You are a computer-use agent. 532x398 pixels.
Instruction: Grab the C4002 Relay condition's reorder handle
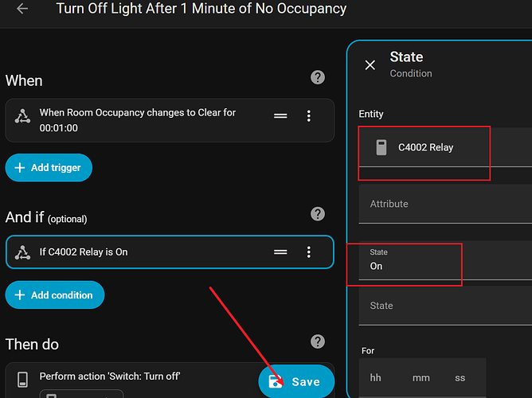(x=280, y=252)
